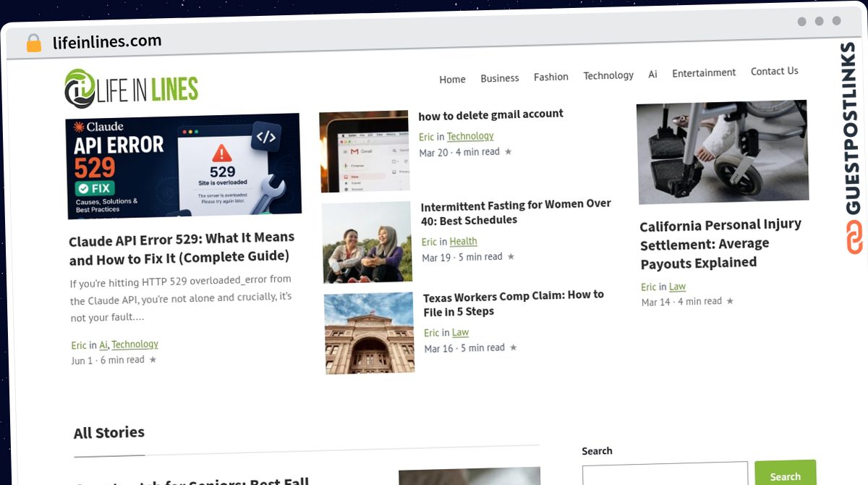Click the lifeinlines.com address text

(107, 41)
